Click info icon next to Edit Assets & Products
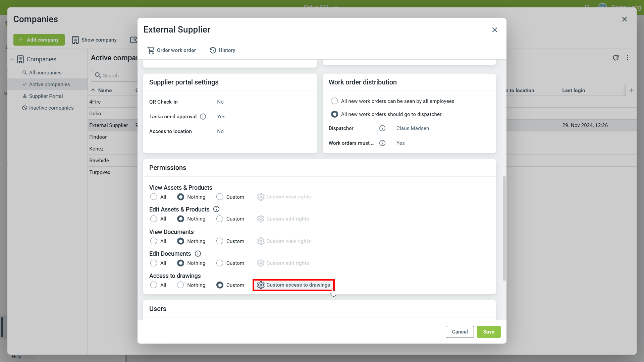The image size is (644, 362). point(216,209)
